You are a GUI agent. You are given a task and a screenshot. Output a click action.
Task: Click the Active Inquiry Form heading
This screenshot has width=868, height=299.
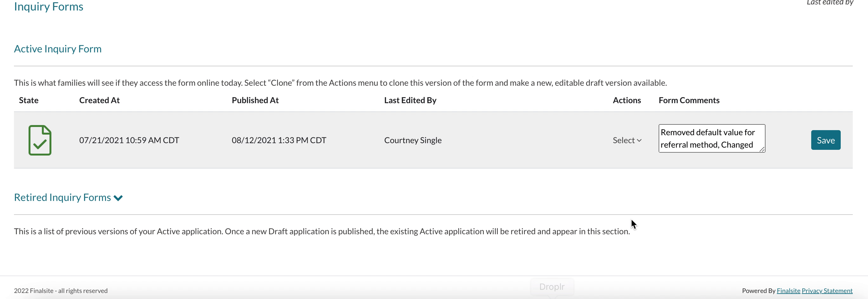[x=58, y=49]
